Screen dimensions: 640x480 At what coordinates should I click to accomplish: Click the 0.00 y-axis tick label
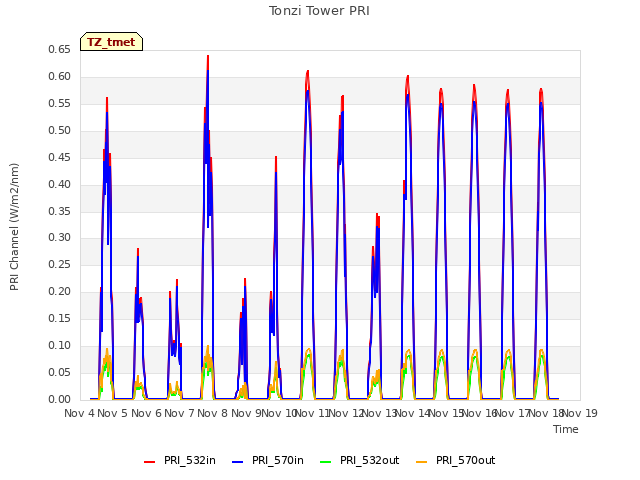pos(59,399)
